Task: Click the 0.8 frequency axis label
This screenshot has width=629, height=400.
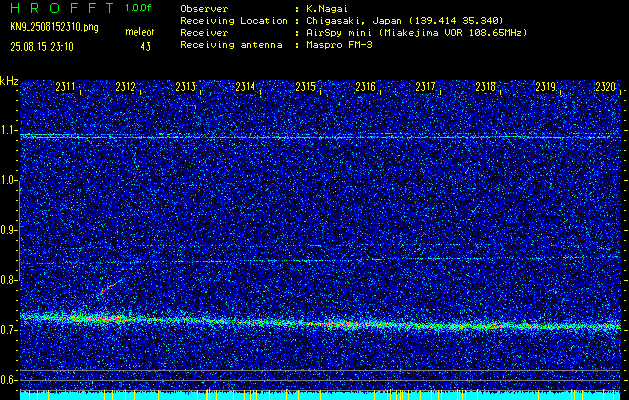Action: point(9,280)
